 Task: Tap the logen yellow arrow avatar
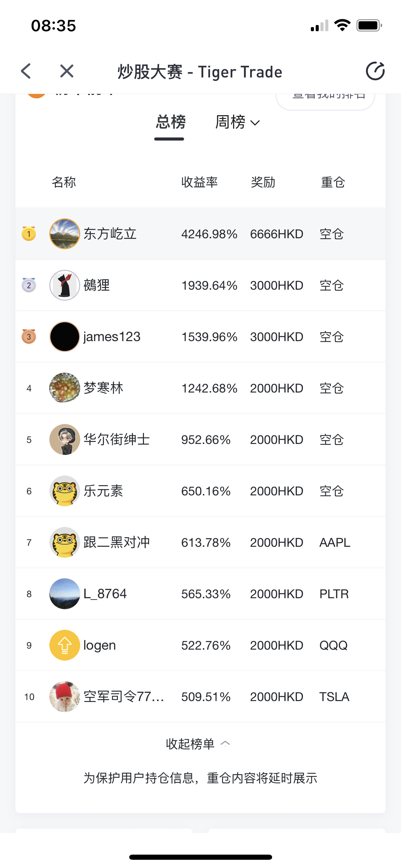click(x=65, y=645)
